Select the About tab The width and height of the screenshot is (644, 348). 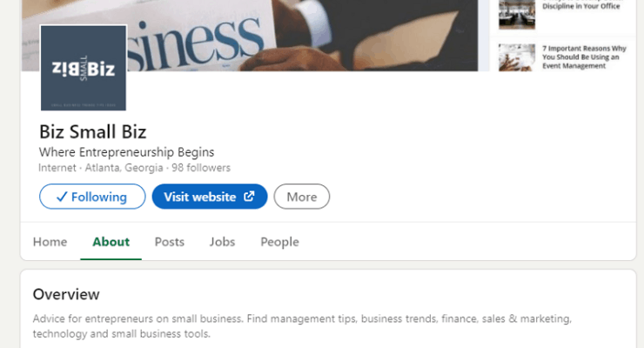coord(111,242)
